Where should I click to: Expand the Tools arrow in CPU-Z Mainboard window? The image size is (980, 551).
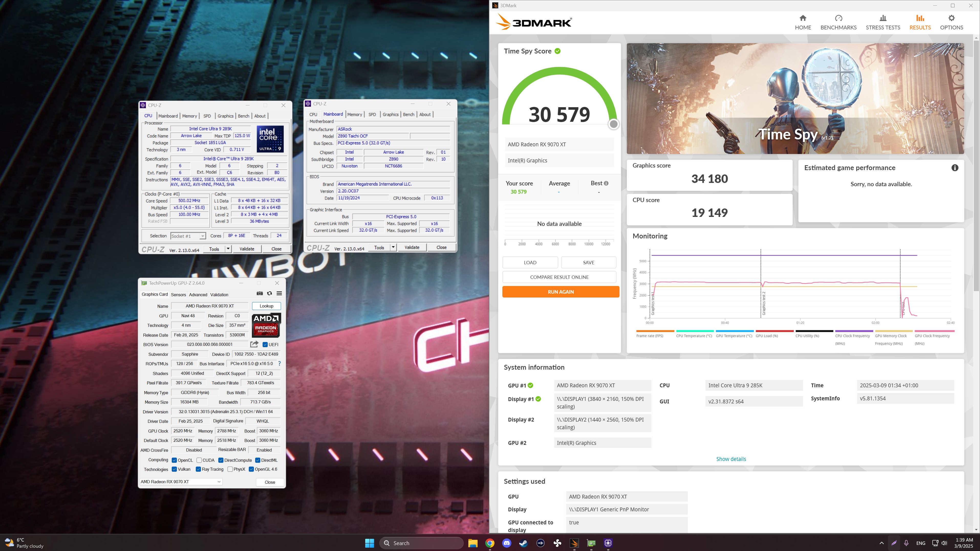pos(393,247)
